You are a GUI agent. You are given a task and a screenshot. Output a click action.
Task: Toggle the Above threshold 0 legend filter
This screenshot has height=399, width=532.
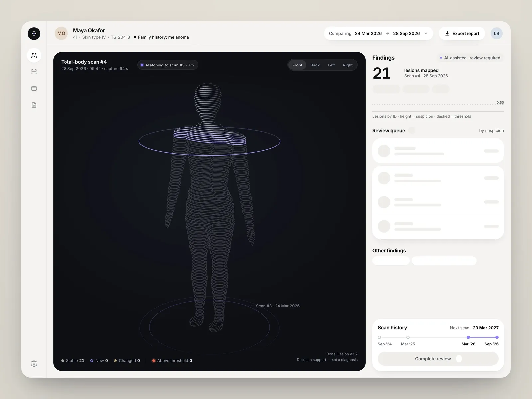(x=172, y=361)
